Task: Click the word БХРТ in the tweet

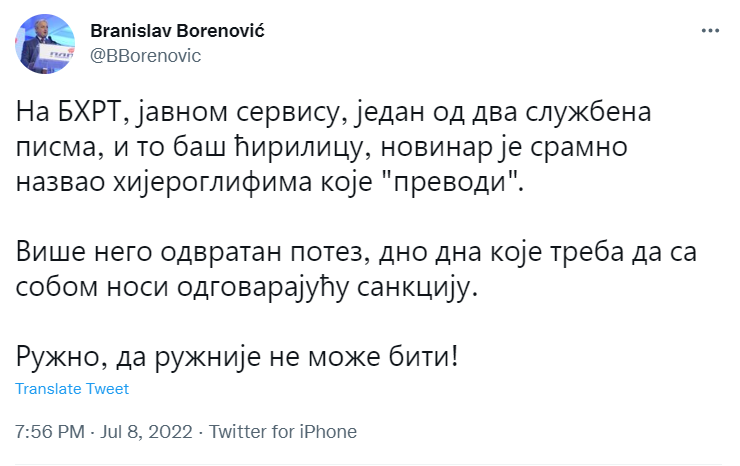Action: click(x=94, y=112)
